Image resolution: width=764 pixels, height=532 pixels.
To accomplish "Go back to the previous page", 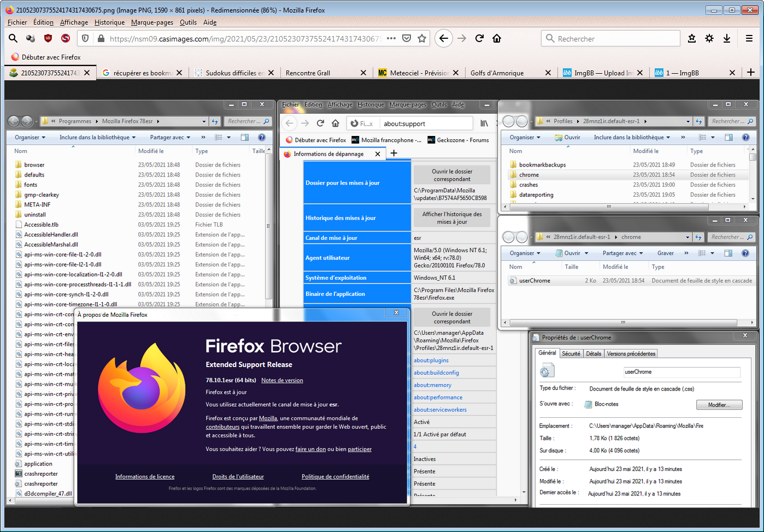I will point(444,38).
